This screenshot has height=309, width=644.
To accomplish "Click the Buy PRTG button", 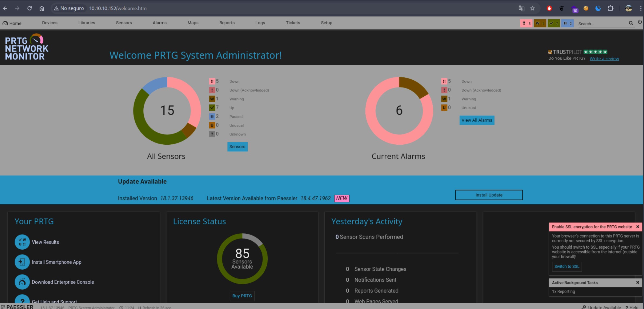I will [242, 296].
